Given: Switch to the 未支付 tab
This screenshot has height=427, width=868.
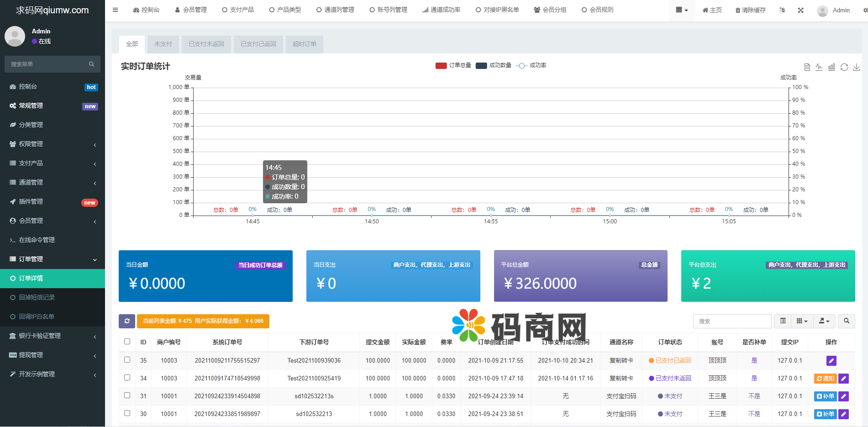Looking at the screenshot, I should [x=163, y=44].
